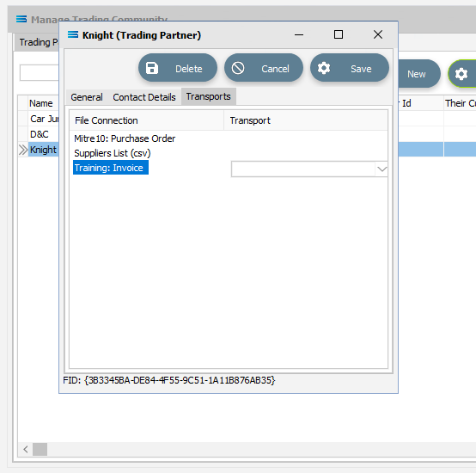476x473 pixels.
Task: Click the floppy disk icon on Delete button
Action: click(x=152, y=68)
